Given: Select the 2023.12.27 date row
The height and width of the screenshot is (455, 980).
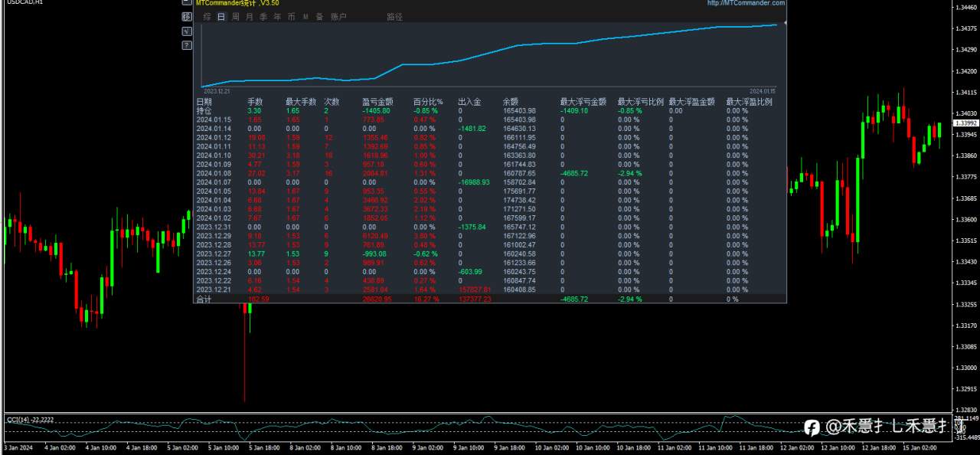Looking at the screenshot, I should pos(214,254).
